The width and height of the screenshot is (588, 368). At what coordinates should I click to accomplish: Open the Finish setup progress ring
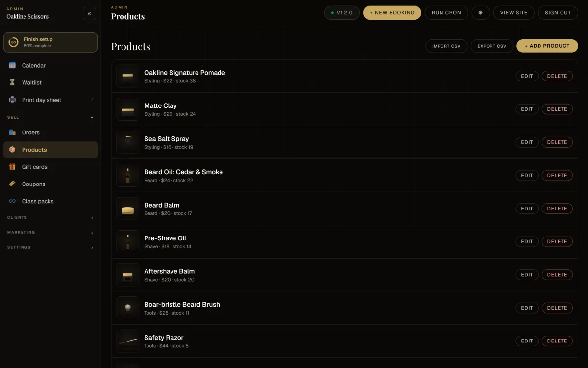pos(14,42)
